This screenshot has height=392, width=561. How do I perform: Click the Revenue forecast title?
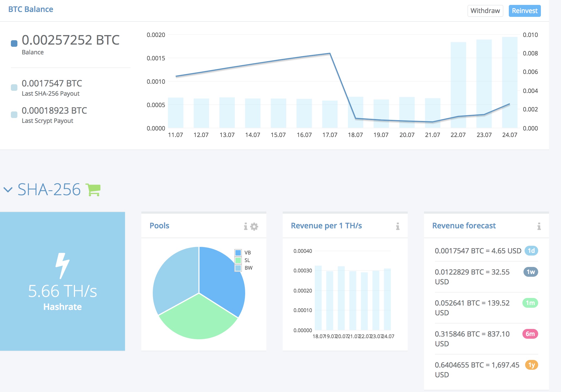tap(464, 226)
